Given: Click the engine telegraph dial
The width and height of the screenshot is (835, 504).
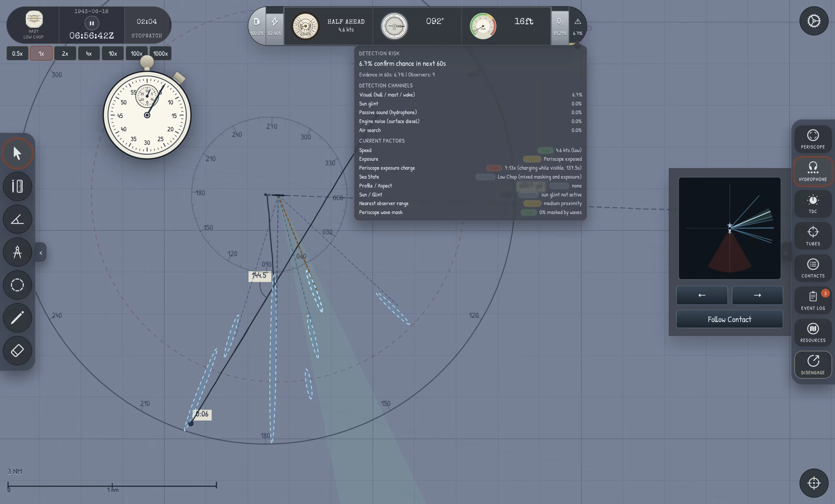Looking at the screenshot, I should [305, 26].
